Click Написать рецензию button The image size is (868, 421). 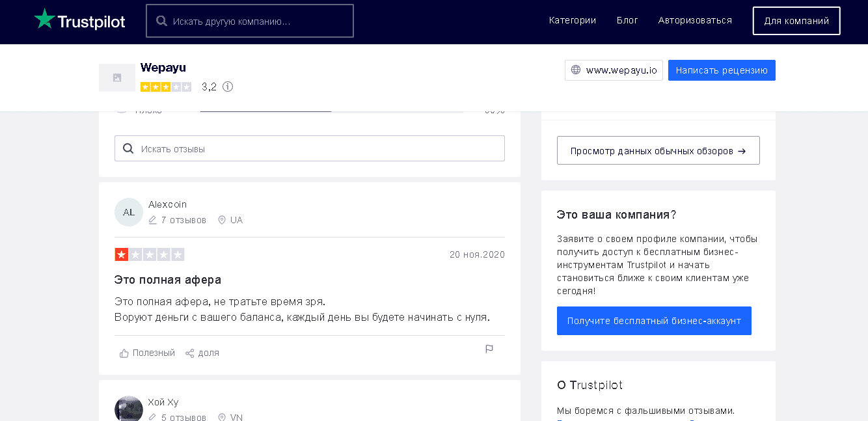(x=721, y=70)
